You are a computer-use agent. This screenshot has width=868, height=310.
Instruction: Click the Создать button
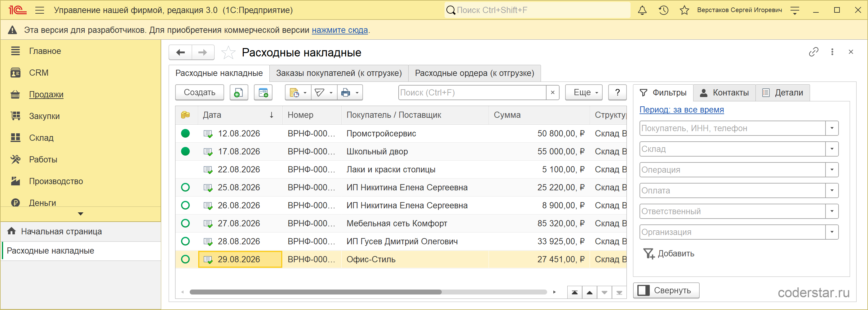click(x=199, y=92)
